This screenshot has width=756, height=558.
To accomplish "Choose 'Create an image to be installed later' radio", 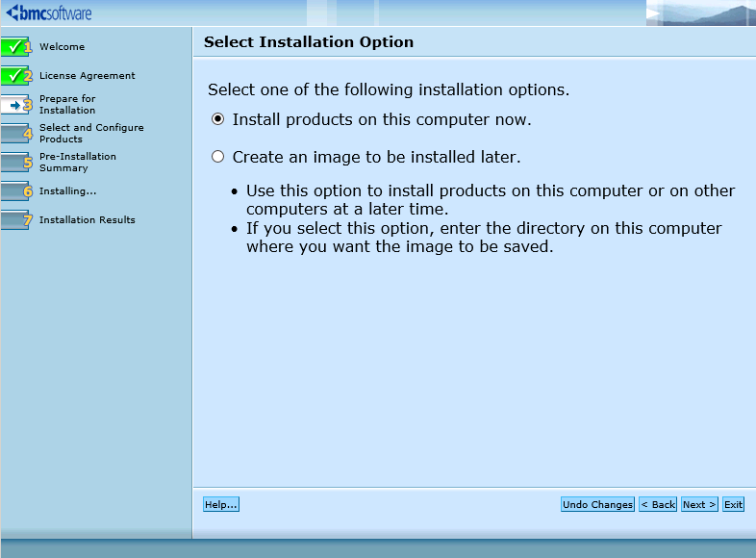I will click(x=218, y=157).
